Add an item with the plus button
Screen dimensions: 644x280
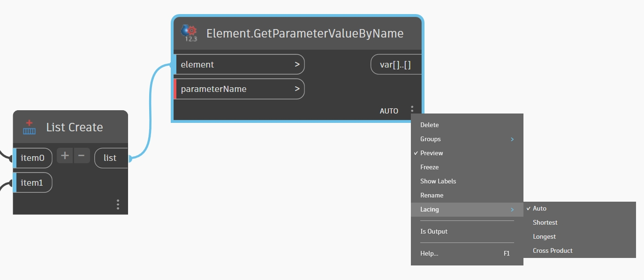(65, 156)
